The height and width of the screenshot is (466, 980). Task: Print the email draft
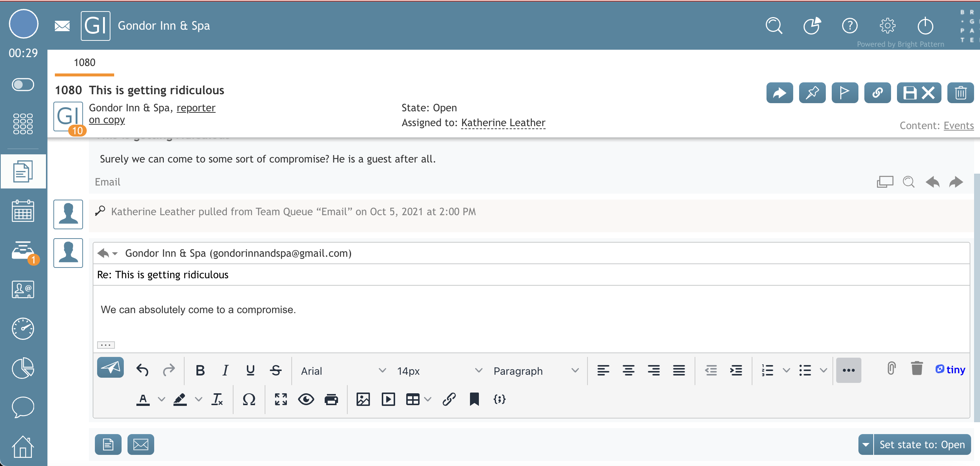point(331,399)
